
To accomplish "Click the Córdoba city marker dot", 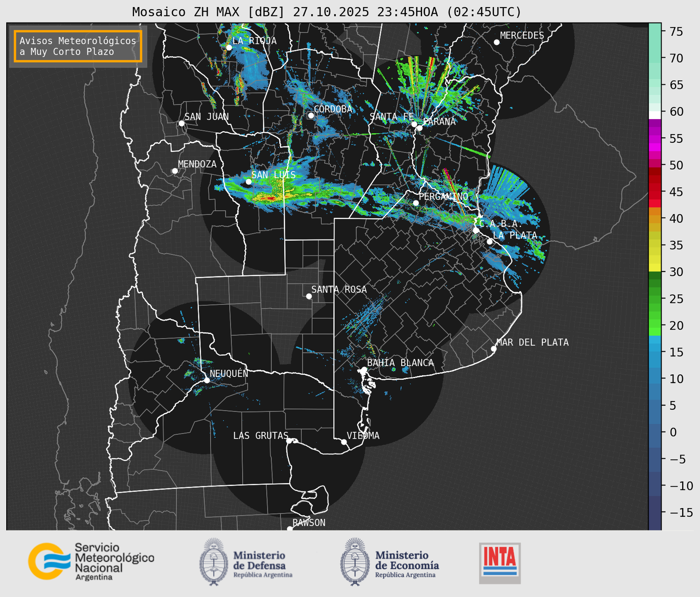I will click(x=311, y=115).
